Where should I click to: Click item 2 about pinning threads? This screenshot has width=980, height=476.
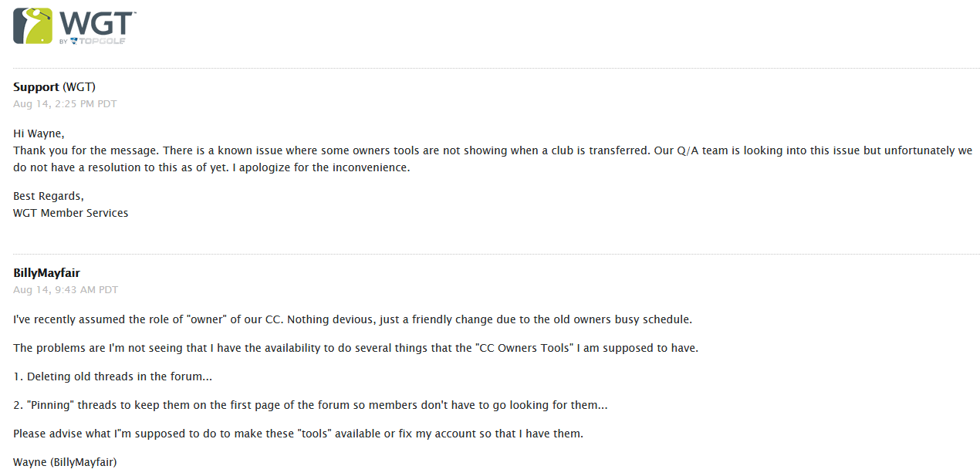(310, 405)
